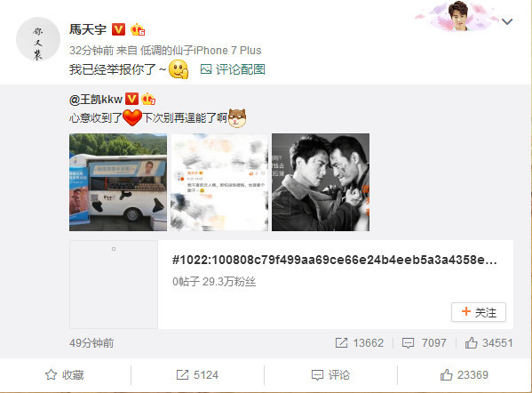Viewport: 532px width, 393px height.
Task: Toggle the thumbs-up like showing 23369
Action: (465, 375)
